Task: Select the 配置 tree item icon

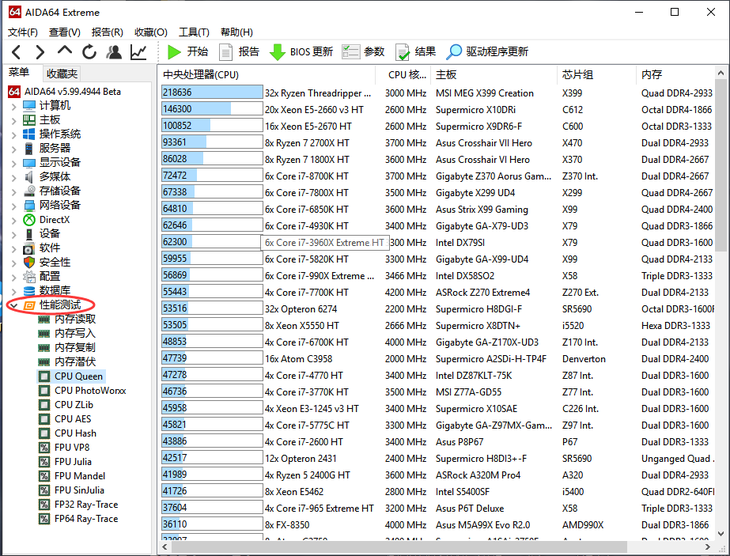Action: pyautogui.click(x=29, y=277)
